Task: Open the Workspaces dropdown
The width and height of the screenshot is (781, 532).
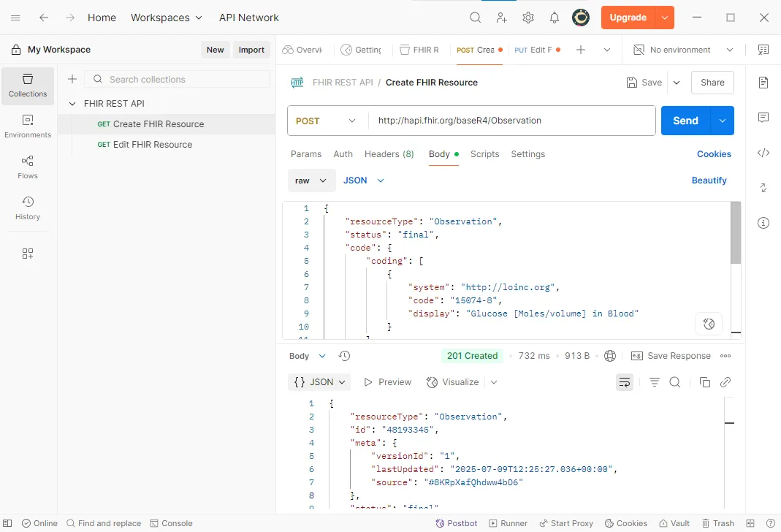Action: 167,18
